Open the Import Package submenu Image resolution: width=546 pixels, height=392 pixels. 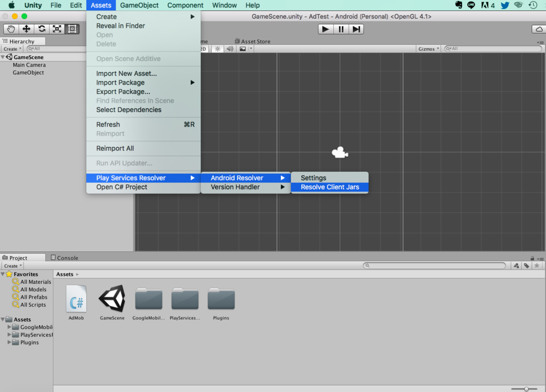click(x=143, y=83)
